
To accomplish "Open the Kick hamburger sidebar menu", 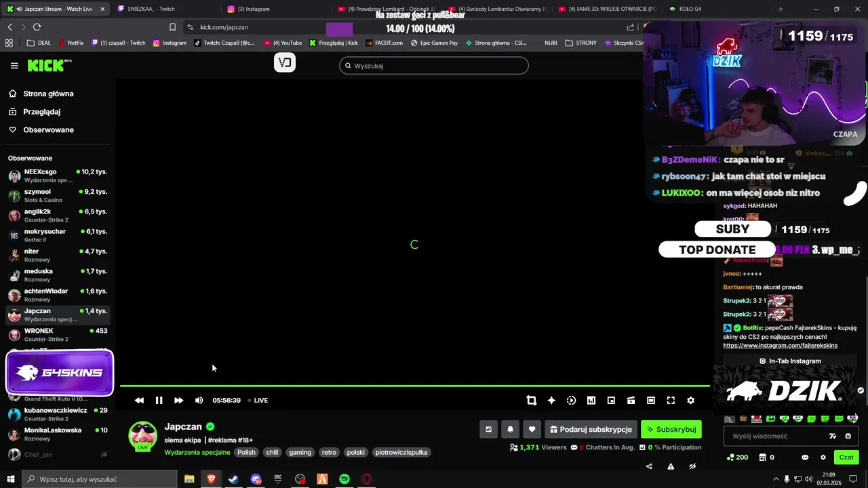I will (x=14, y=66).
